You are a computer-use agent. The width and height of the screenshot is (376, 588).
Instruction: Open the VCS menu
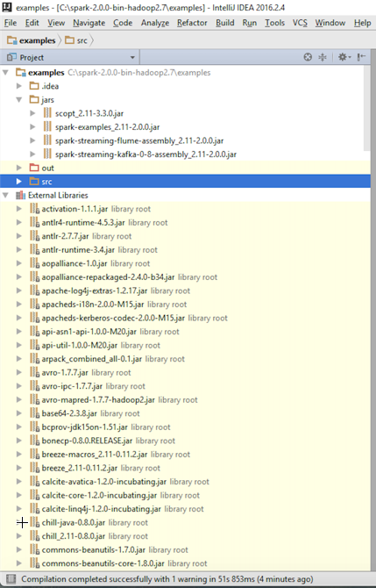tap(300, 23)
